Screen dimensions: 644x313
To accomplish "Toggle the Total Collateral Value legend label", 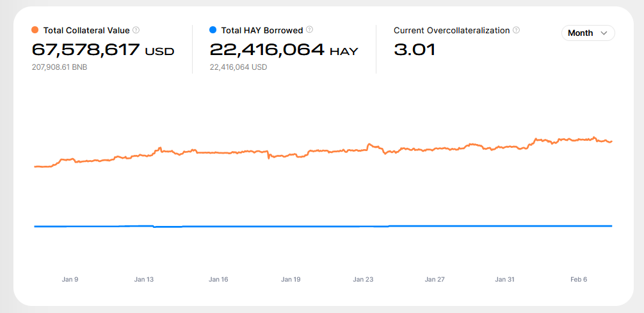I will pos(86,30).
